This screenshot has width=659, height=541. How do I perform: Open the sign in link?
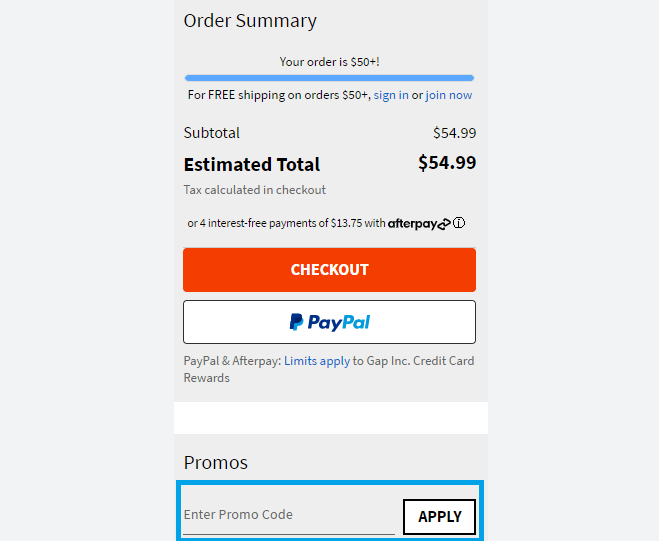[x=391, y=95]
